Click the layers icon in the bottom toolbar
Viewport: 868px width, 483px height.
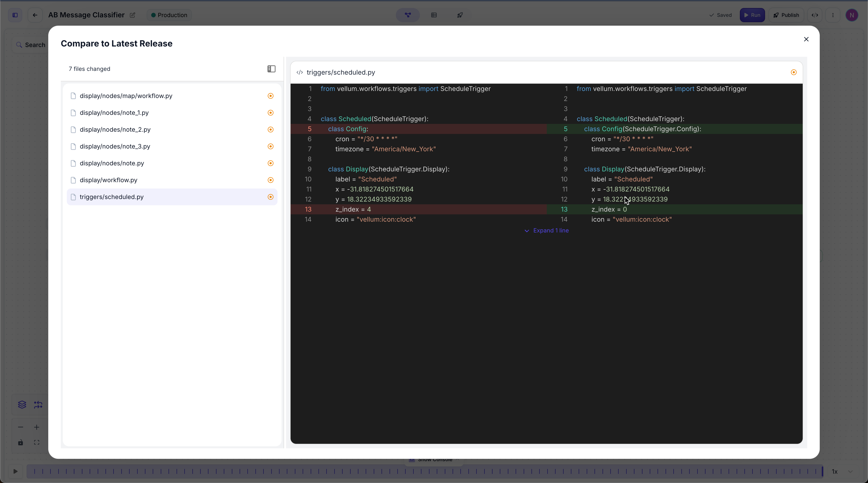[x=22, y=405]
